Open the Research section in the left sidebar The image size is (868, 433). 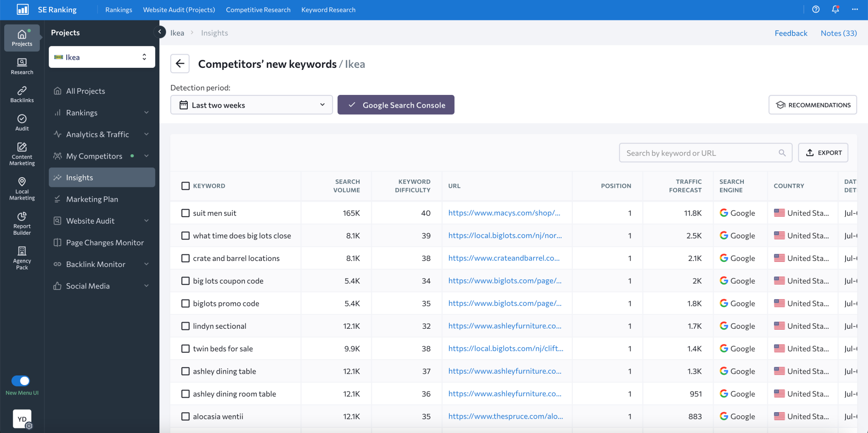[22, 66]
